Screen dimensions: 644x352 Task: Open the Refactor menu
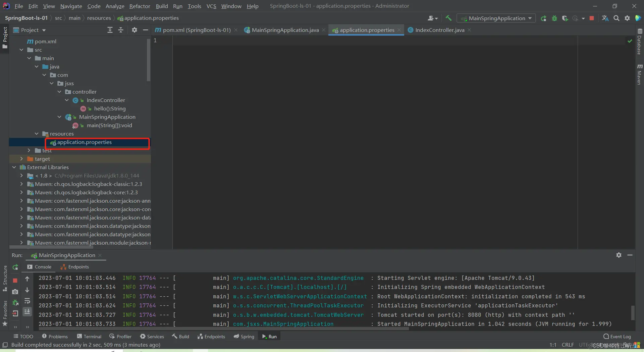140,6
